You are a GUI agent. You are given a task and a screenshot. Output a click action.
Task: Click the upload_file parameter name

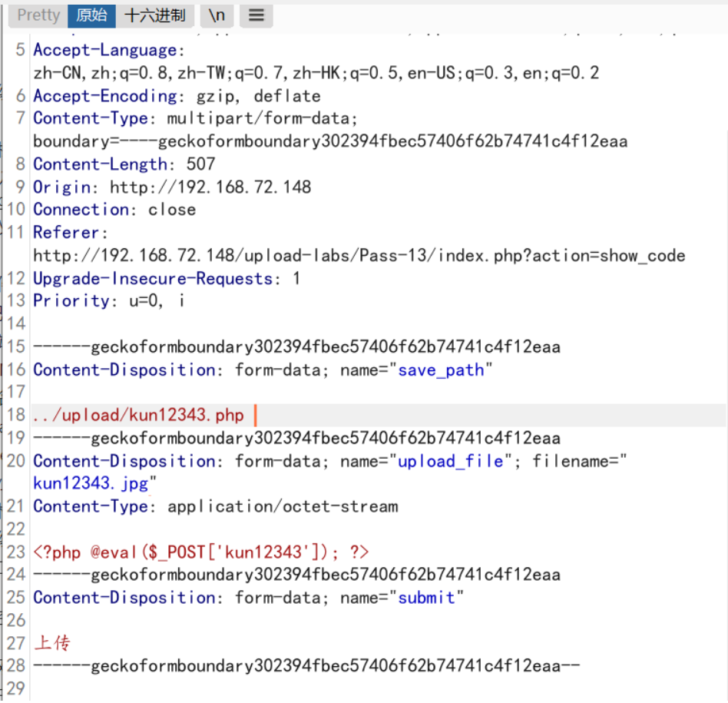click(x=450, y=462)
